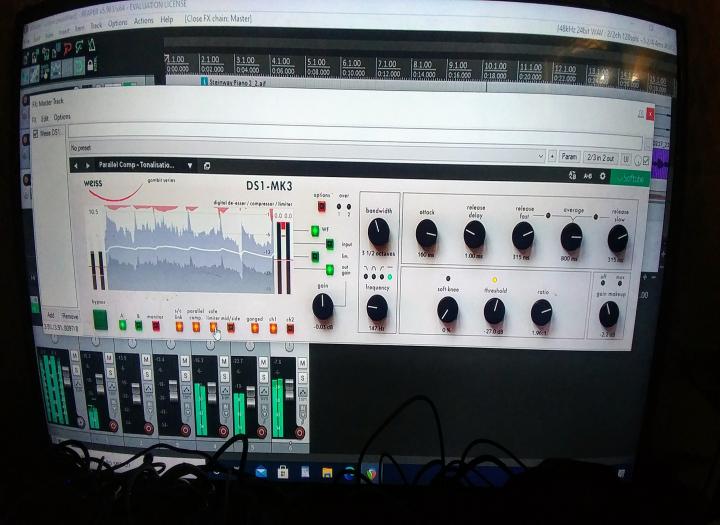Click the bandwidth knob
This screenshot has width=720, height=525.
(x=378, y=231)
